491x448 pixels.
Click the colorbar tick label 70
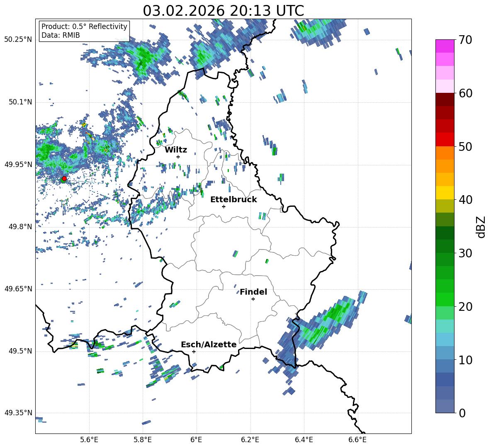click(465, 40)
